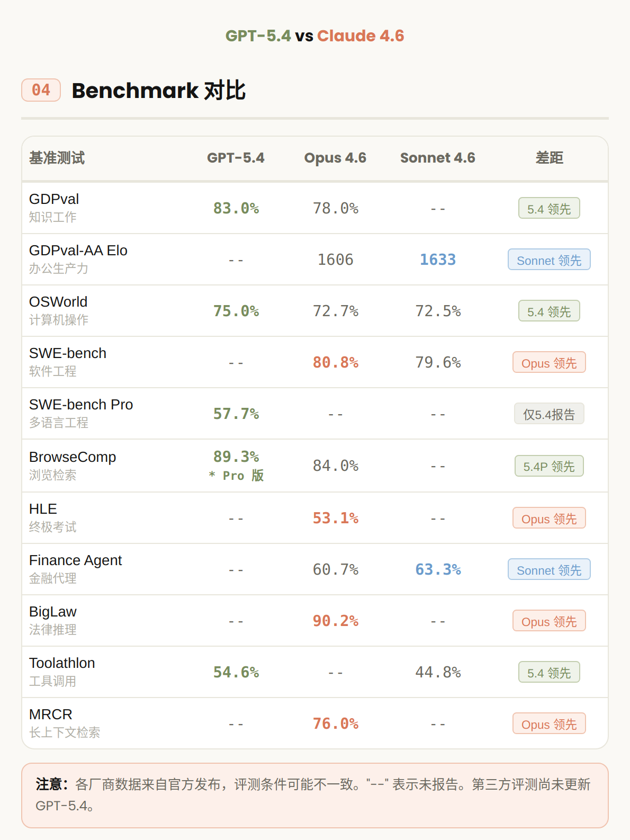Select the "MRCR" benchmark name
The image size is (630, 840).
click(x=50, y=714)
